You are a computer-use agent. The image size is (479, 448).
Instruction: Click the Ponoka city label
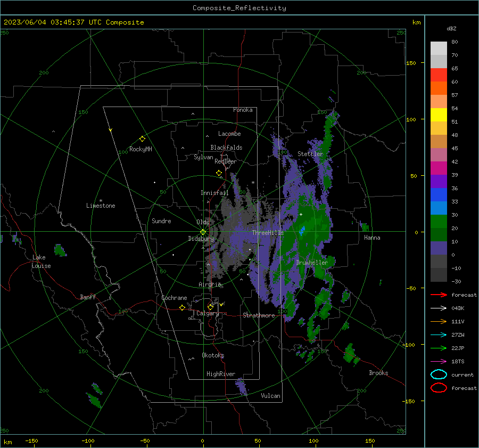243,110
